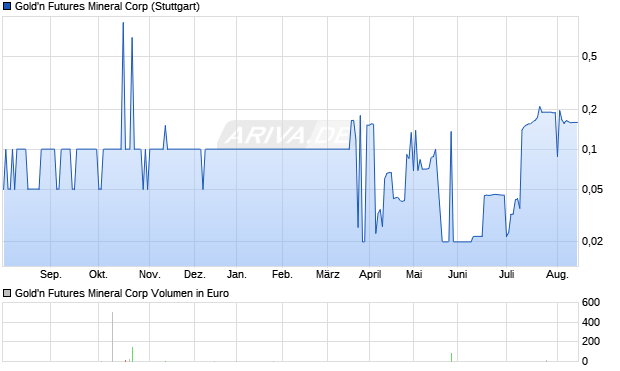This screenshot has width=620, height=371.
Task: Click the 0,02 price axis value
Action: [x=592, y=241]
